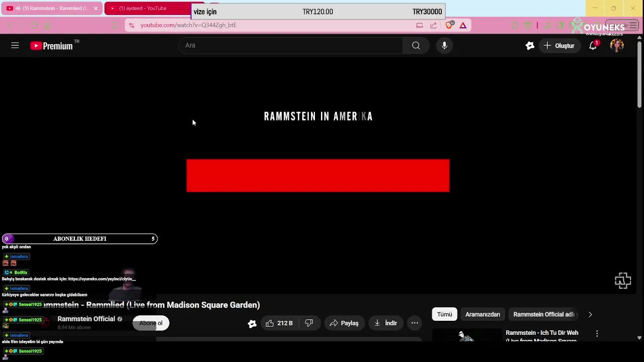The image size is (644, 362).
Task: Click the vize için donation label
Action: click(205, 12)
